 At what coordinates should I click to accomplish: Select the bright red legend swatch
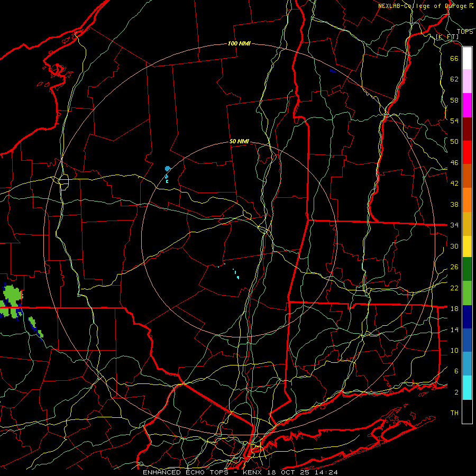coord(467,152)
